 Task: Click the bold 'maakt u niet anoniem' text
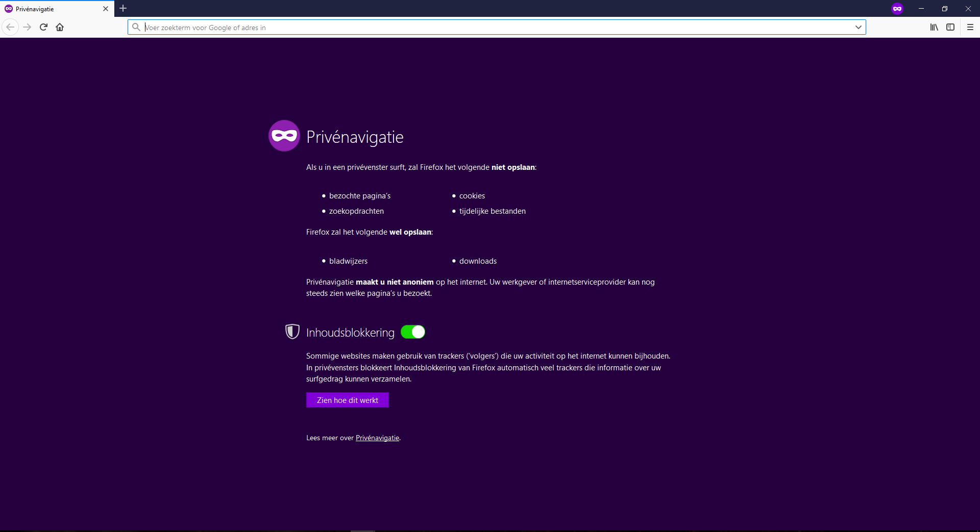tap(395, 282)
